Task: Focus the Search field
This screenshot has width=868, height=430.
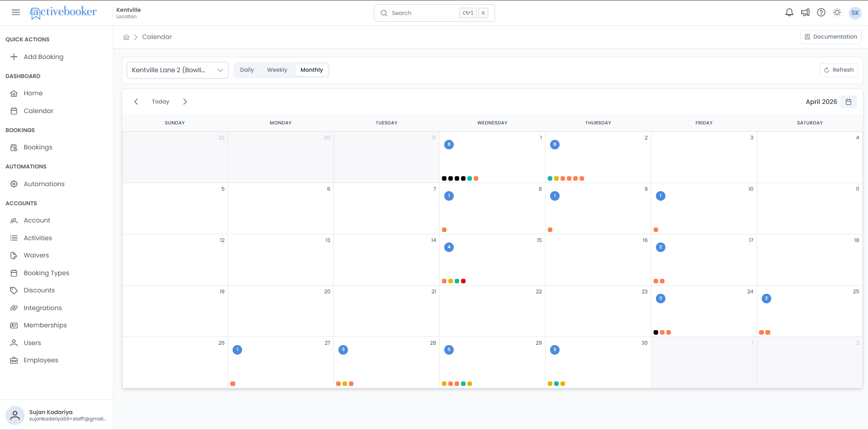Action: tap(434, 13)
